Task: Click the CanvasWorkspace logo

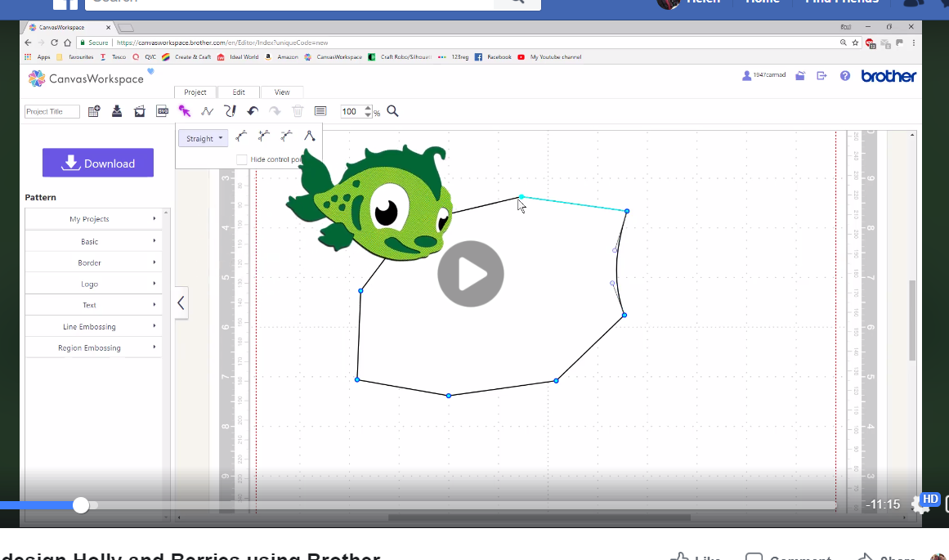Action: pyautogui.click(x=86, y=78)
